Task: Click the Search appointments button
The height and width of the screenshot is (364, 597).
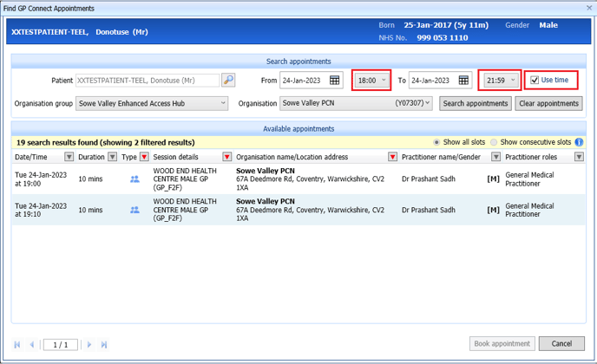Action: pyautogui.click(x=476, y=103)
